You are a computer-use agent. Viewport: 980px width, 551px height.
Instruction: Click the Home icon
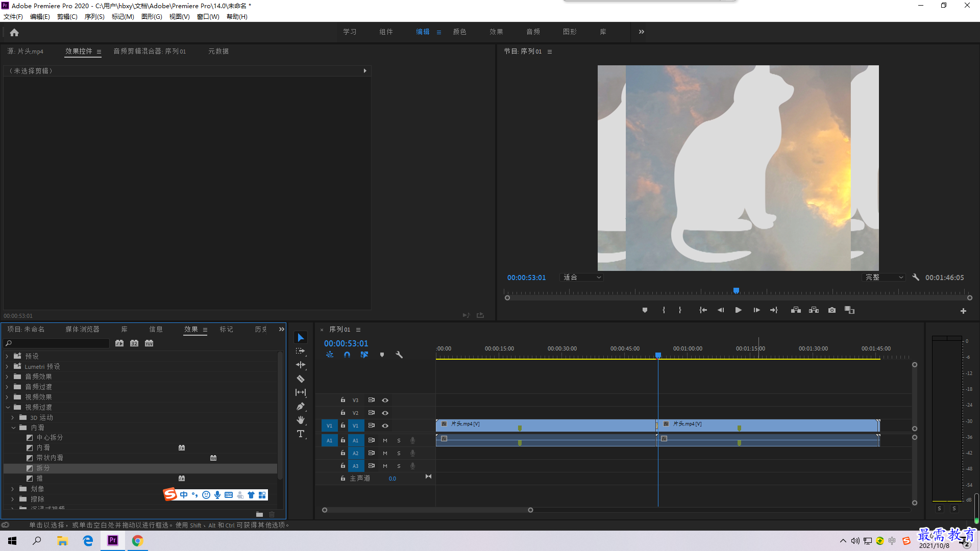[14, 32]
